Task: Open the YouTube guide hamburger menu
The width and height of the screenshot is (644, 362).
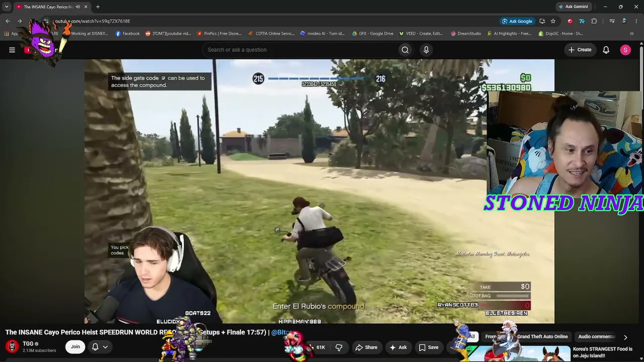Action: [12, 50]
